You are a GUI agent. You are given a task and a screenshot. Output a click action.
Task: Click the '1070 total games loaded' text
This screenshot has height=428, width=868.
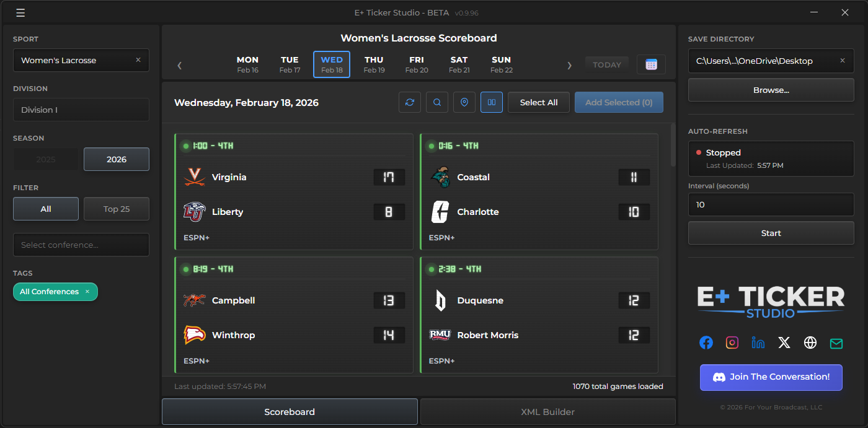coord(618,387)
